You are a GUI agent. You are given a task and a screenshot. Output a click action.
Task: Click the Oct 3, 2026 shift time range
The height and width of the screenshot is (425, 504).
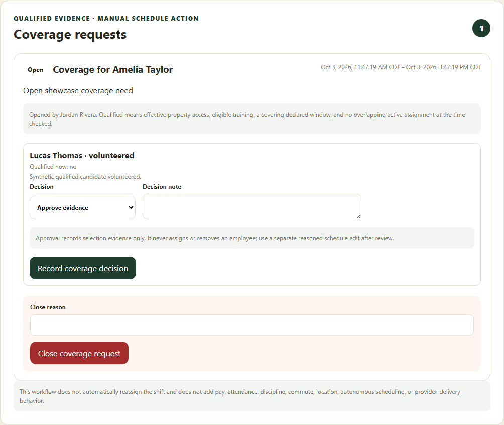401,67
